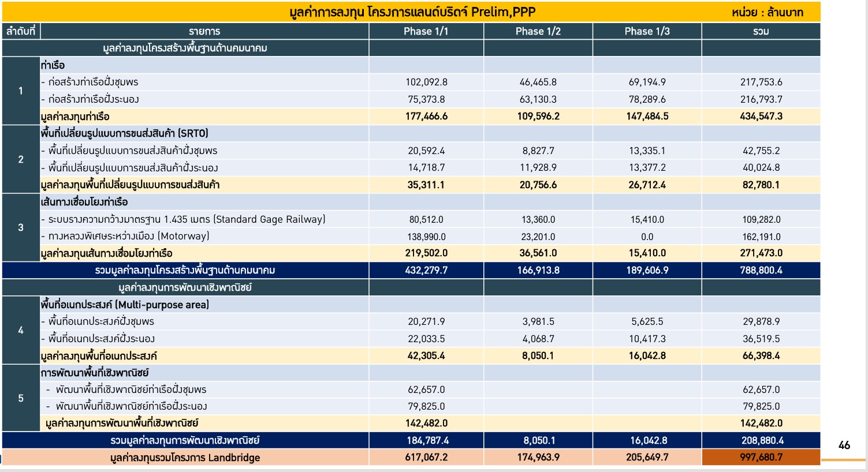Screen dimensions: 868x472
Task: Click the value 75,373.8
Action: [426, 99]
